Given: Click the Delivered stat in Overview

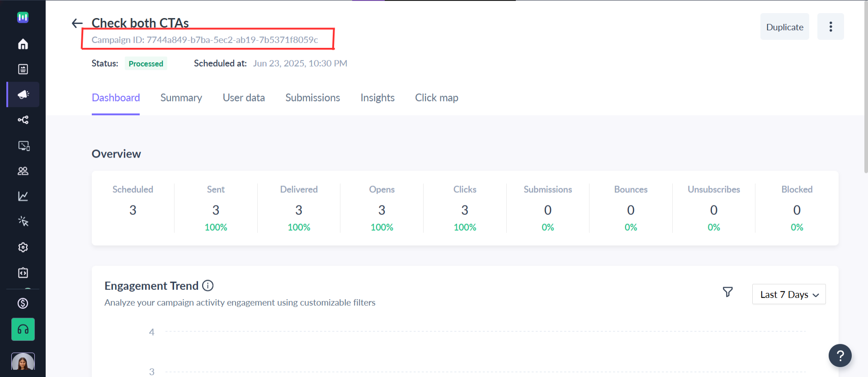Looking at the screenshot, I should point(299,208).
